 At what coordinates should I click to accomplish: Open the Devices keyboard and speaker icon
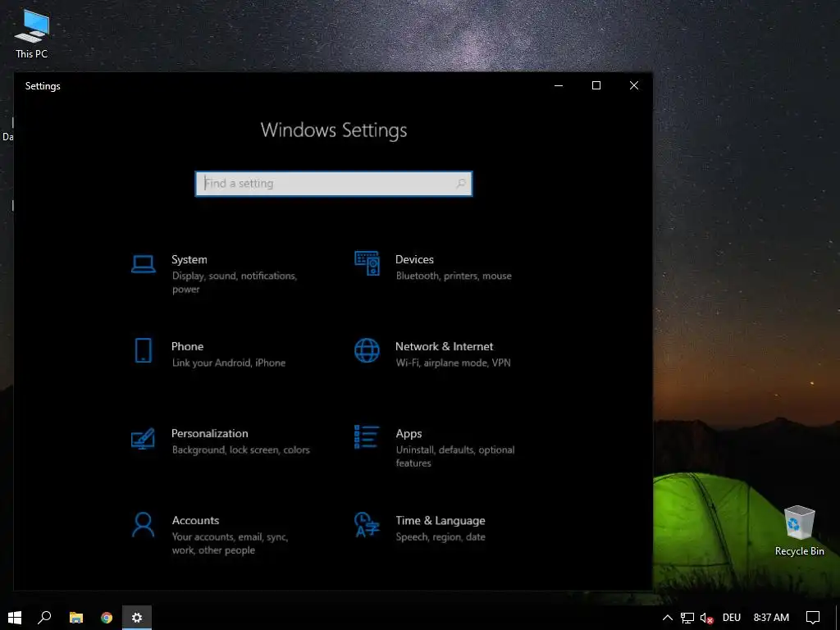coord(367,263)
